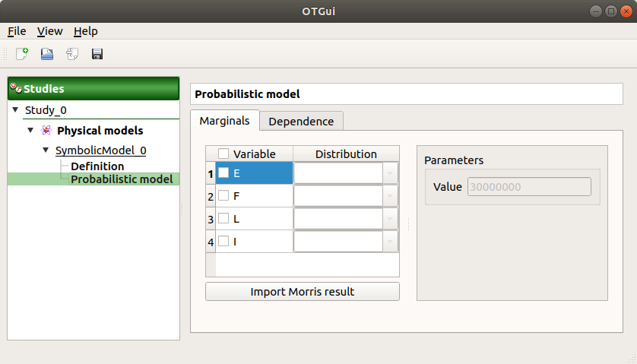Image resolution: width=637 pixels, height=364 pixels.
Task: Click the Studies panel header
Action: pyautogui.click(x=93, y=88)
